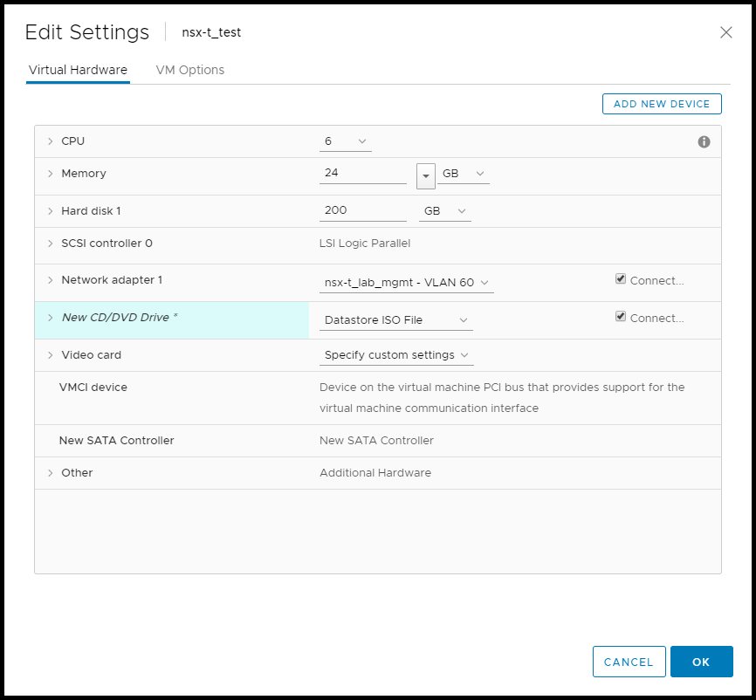Image resolution: width=756 pixels, height=700 pixels.
Task: Click the CPU info icon
Action: coord(704,141)
